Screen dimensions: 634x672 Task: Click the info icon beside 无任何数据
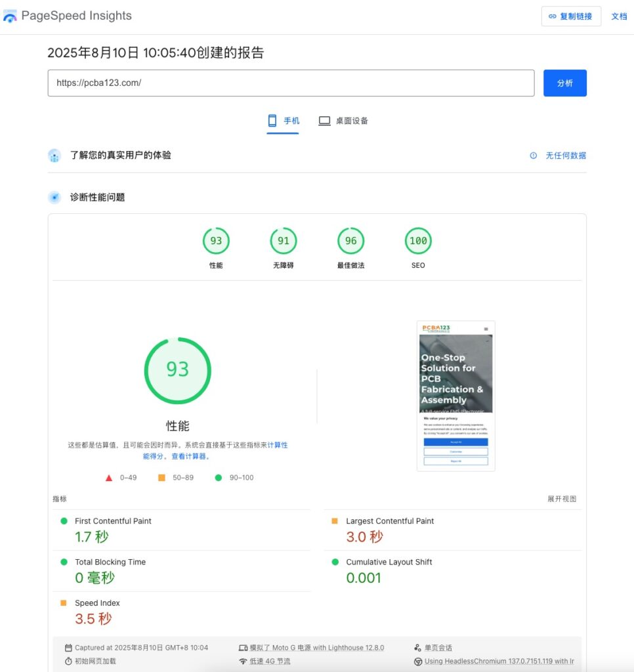pyautogui.click(x=533, y=156)
